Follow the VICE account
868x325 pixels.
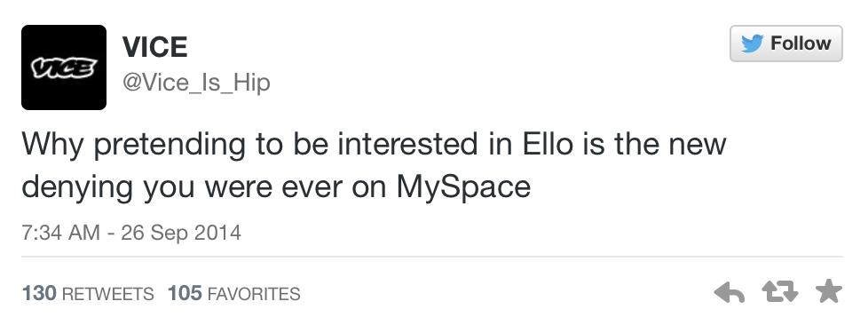point(786,44)
